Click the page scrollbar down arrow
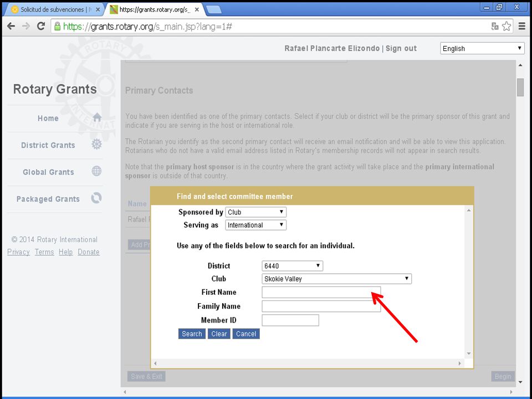The width and height of the screenshot is (532, 399). (x=520, y=382)
